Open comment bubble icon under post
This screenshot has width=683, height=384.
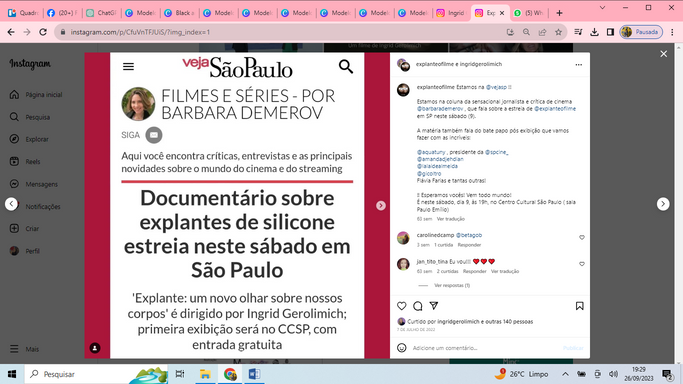[x=418, y=306]
